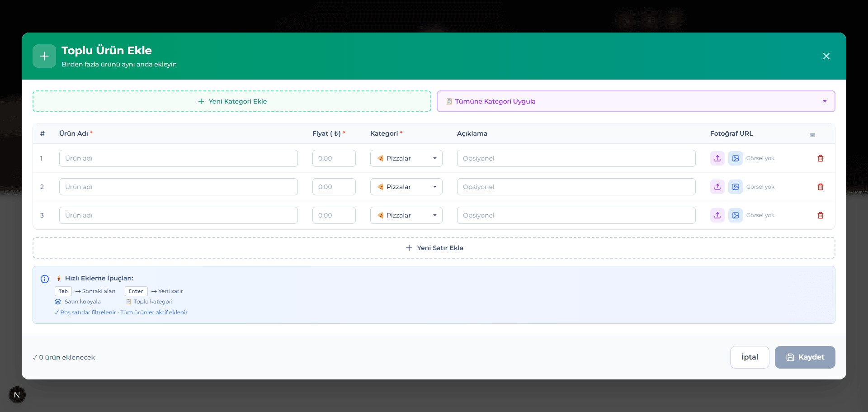Click the info icon in tips box
Viewport: 868px width, 412px height.
coord(45,279)
